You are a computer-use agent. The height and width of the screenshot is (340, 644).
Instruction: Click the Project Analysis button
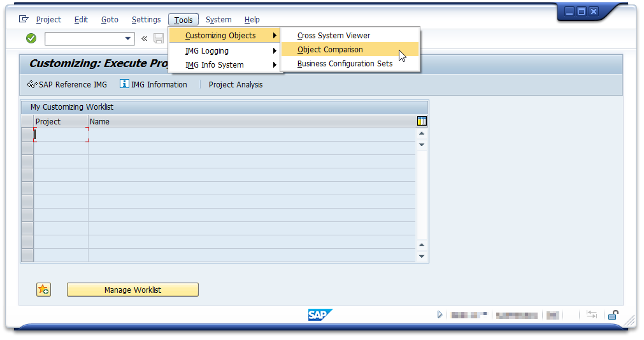(235, 85)
